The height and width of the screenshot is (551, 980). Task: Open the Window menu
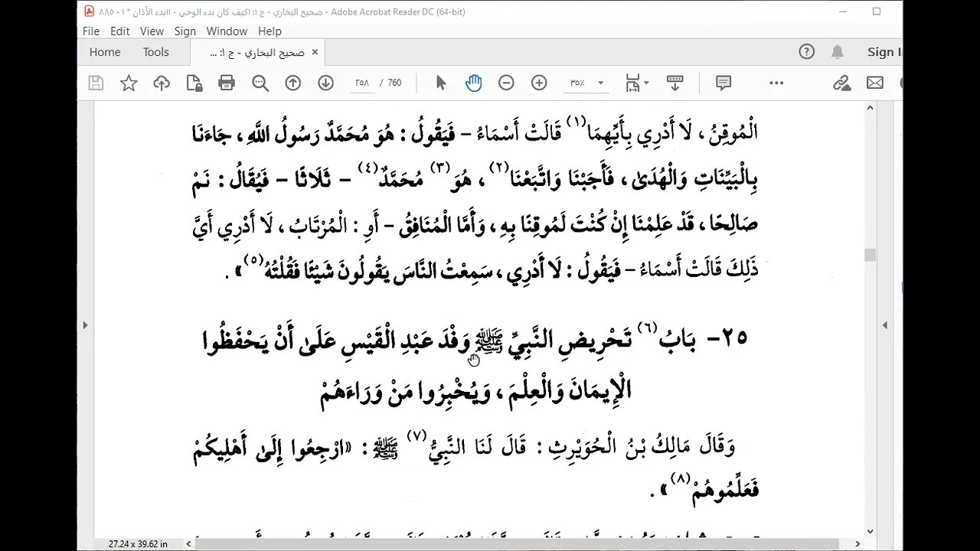(227, 31)
